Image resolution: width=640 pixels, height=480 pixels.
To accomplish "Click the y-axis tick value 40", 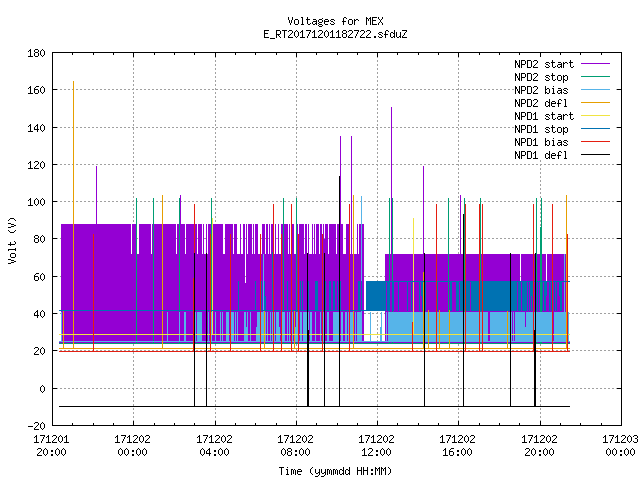I will 39,314.
